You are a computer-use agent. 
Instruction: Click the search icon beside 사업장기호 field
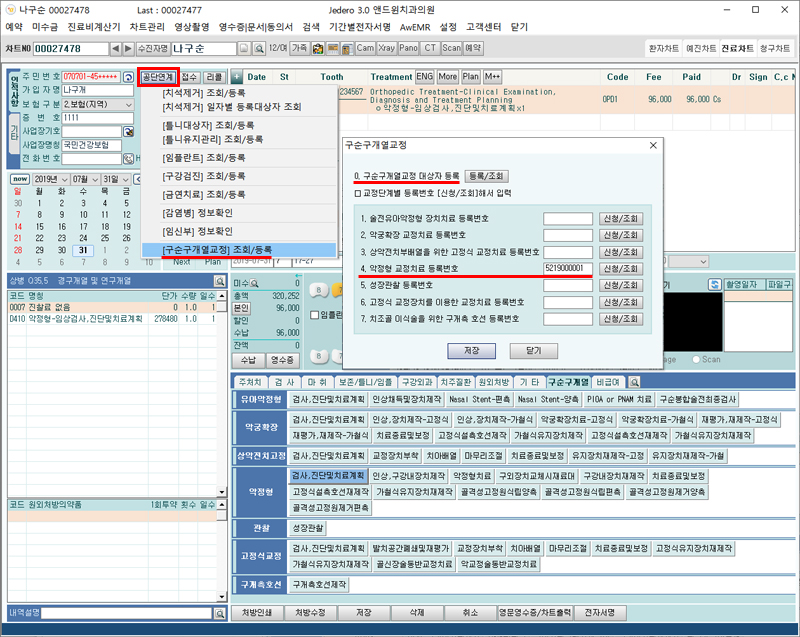tap(129, 131)
